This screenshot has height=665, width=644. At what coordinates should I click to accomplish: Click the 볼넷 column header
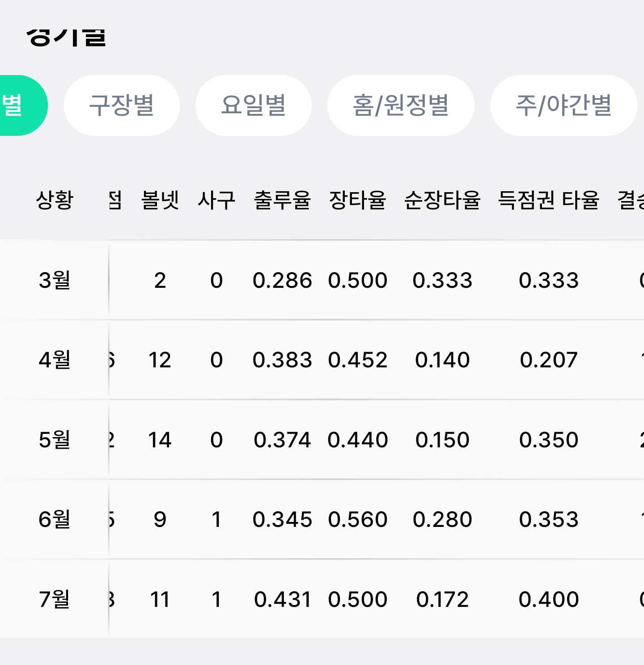pyautogui.click(x=160, y=200)
